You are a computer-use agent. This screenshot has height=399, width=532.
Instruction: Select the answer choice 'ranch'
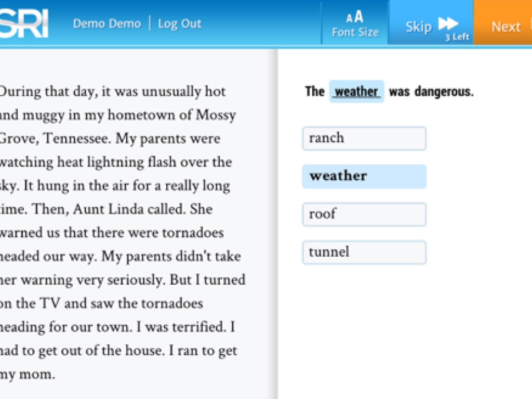tap(364, 138)
